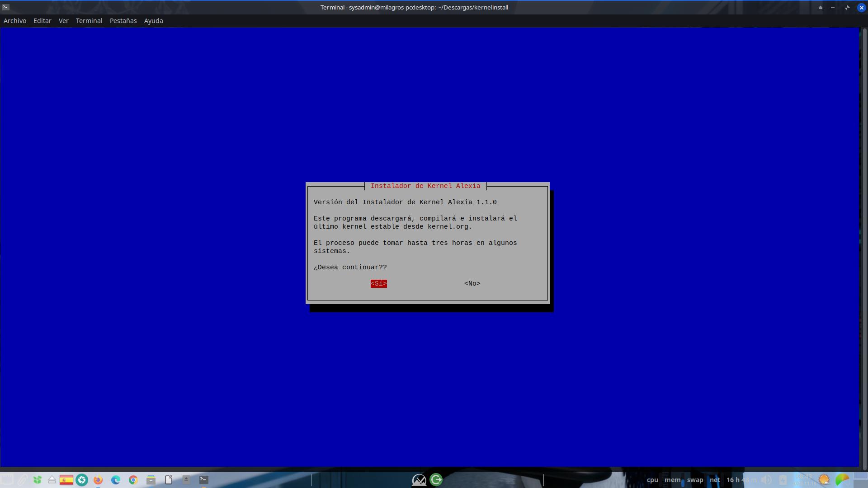Open the mountain monitor icon in taskbar
Viewport: 868px width, 488px height.
pyautogui.click(x=419, y=480)
